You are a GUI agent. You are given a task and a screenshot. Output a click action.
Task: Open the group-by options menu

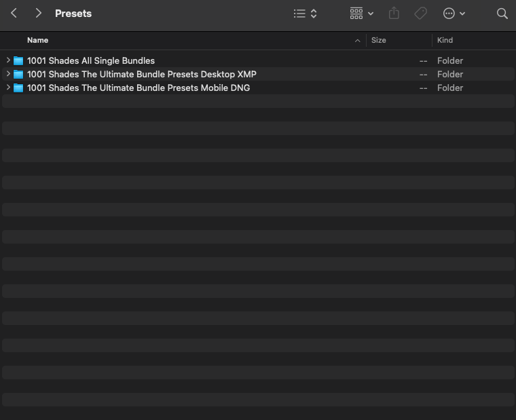click(x=361, y=14)
